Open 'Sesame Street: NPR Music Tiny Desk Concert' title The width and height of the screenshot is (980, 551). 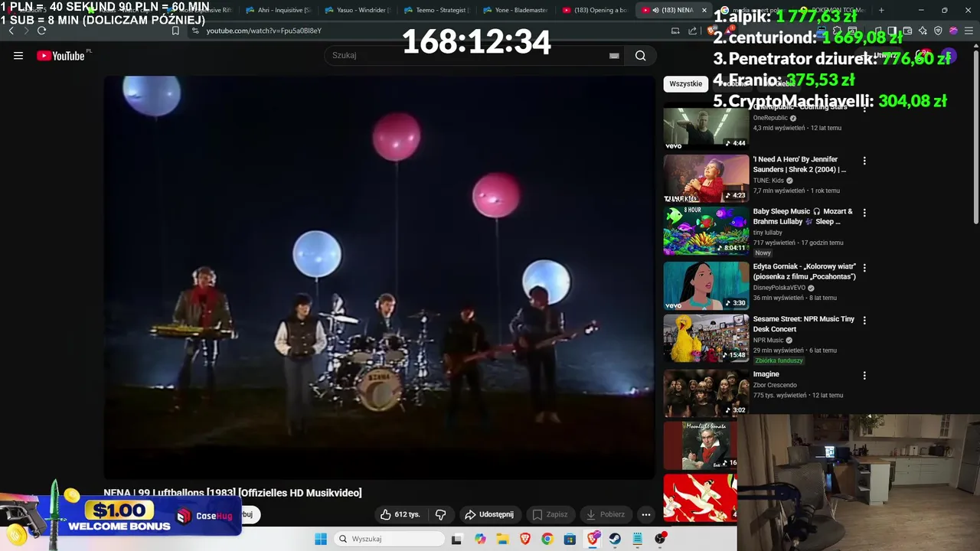803,324
